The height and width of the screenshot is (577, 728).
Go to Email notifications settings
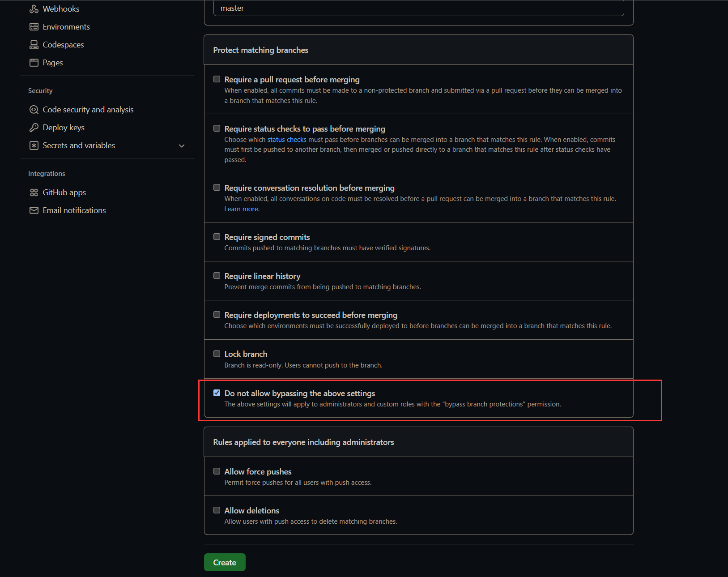click(74, 210)
